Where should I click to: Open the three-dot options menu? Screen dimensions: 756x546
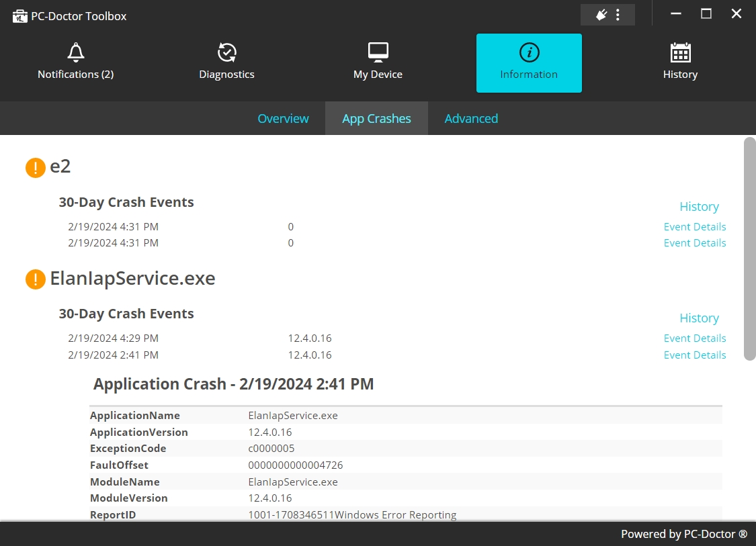pos(618,15)
